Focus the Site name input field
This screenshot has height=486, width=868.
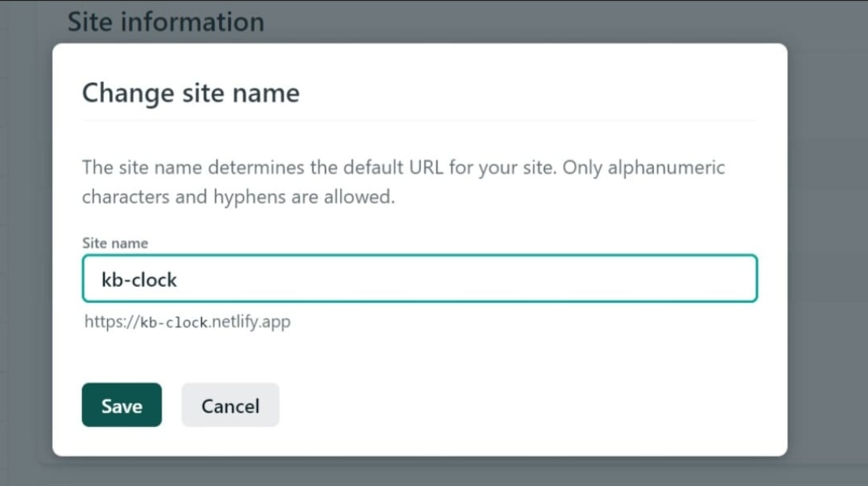[x=419, y=279]
